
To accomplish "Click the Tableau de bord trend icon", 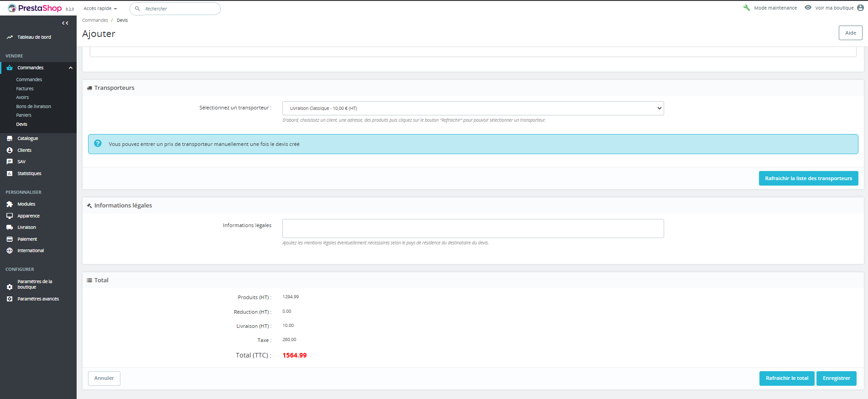I will [10, 37].
